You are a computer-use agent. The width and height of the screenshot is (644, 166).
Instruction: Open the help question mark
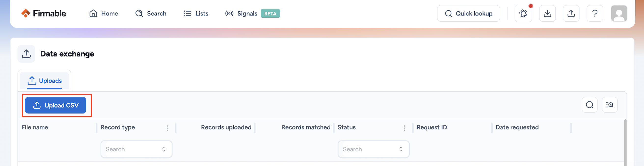(x=595, y=14)
